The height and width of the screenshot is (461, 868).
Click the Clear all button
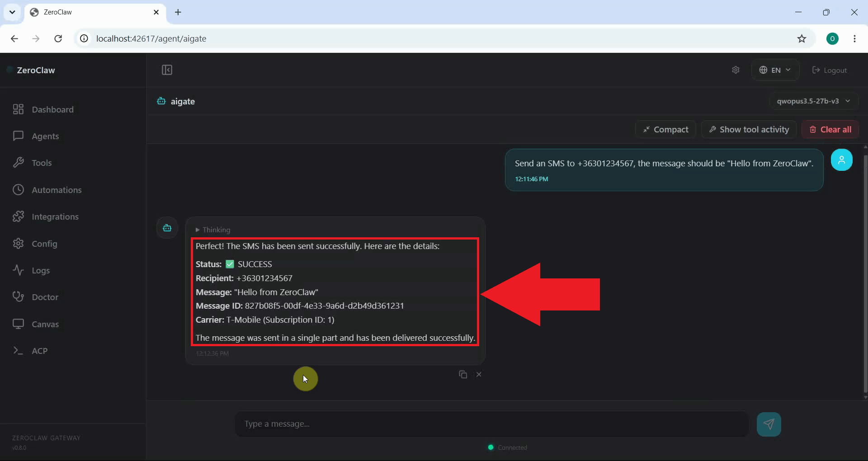pos(830,129)
